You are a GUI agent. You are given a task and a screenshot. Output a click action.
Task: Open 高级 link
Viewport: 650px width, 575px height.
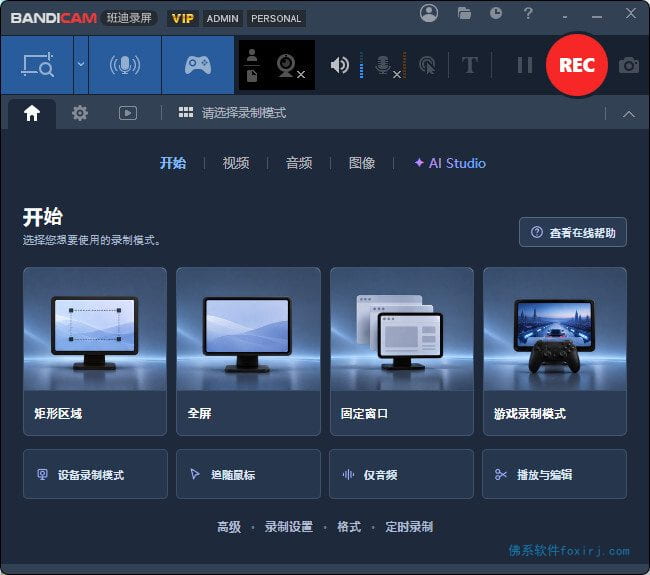coord(229,527)
